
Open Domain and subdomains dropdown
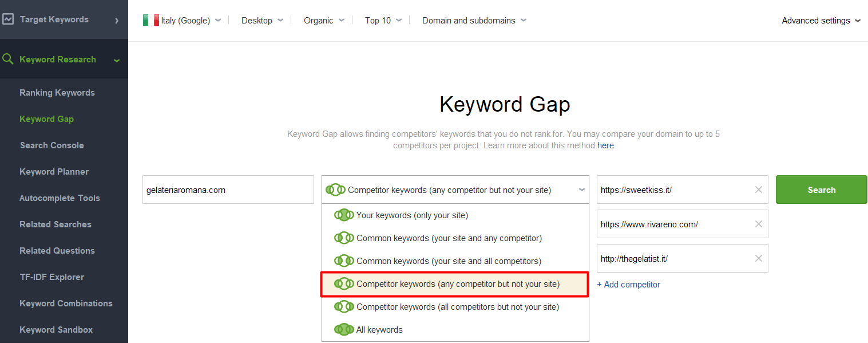[x=474, y=20]
